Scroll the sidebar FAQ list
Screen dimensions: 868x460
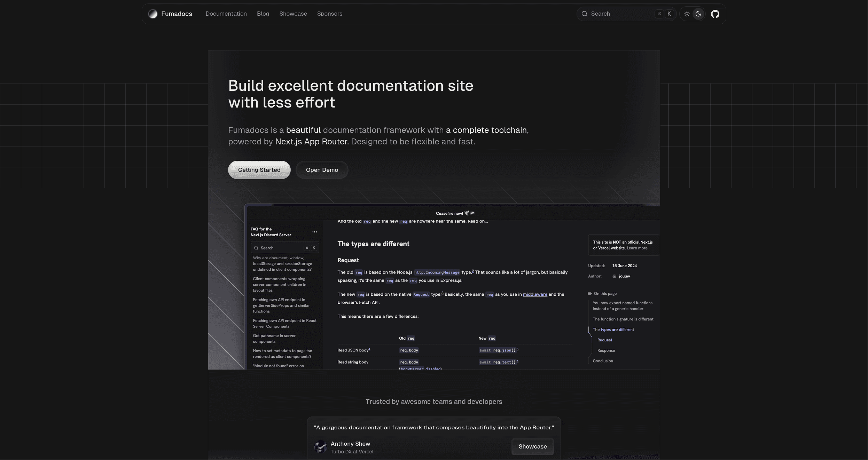[x=285, y=310]
